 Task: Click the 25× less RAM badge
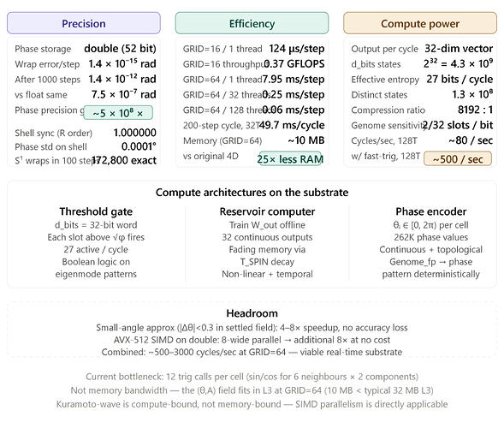pyautogui.click(x=290, y=159)
